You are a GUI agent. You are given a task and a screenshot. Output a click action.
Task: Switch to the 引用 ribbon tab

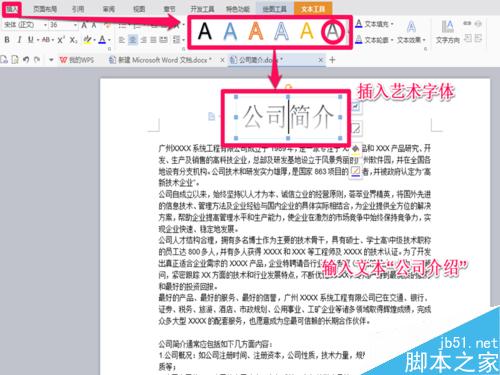click(78, 9)
